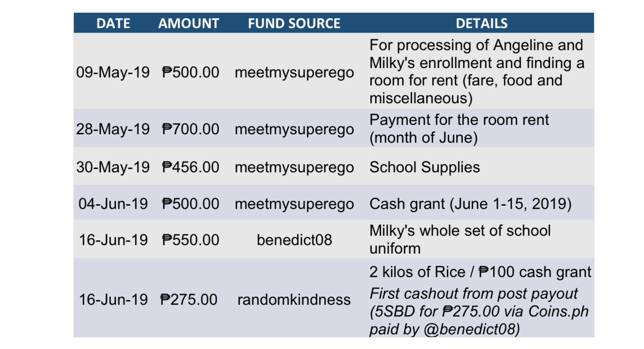Click the AMOUNT column header
Screen dimensions: 644x349
pyautogui.click(x=189, y=23)
